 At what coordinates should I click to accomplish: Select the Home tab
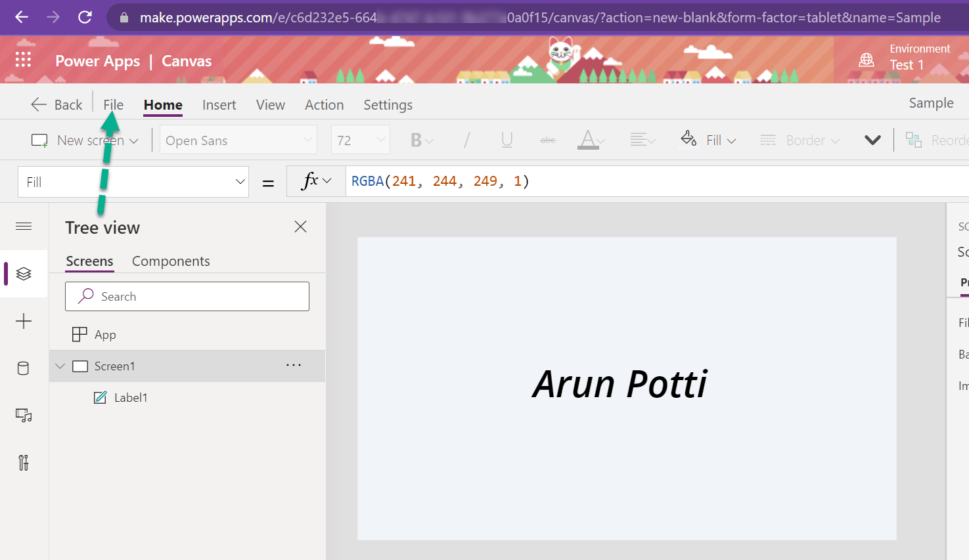(x=163, y=104)
